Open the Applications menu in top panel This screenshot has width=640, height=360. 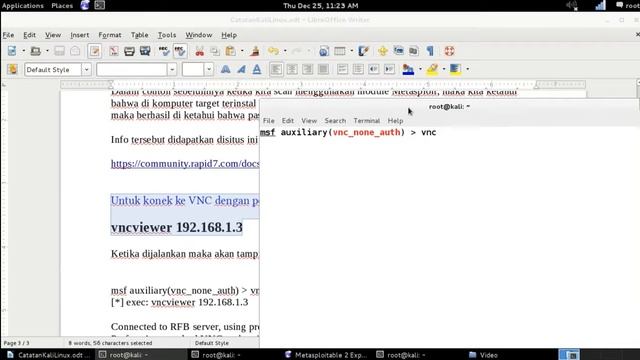(x=22, y=6)
